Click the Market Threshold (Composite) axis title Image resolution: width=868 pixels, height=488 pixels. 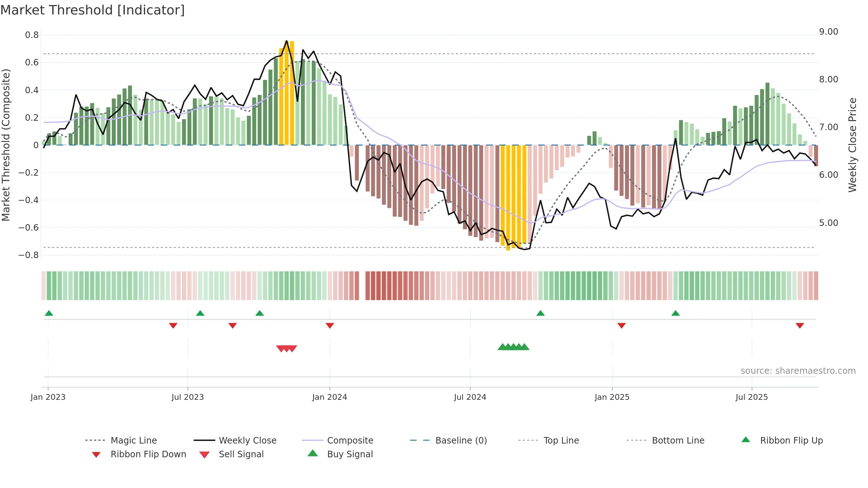[x=6, y=145]
